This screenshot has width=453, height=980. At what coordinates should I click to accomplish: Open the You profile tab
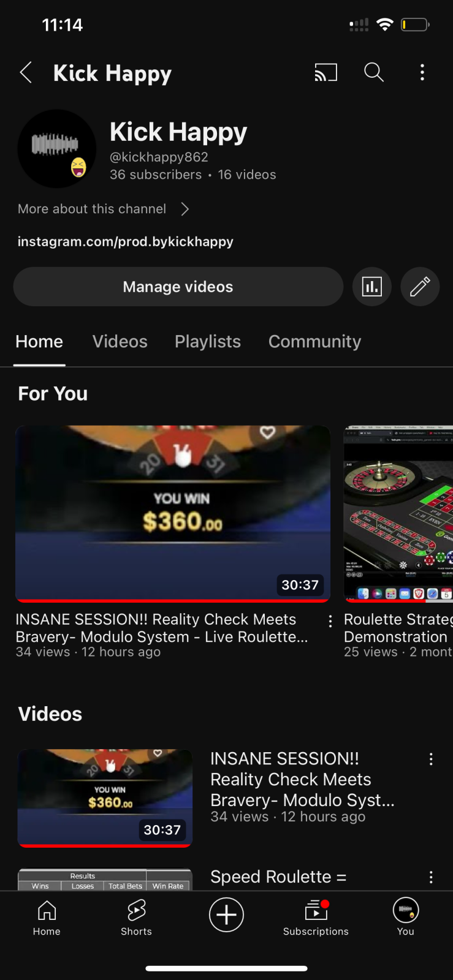[x=406, y=918]
